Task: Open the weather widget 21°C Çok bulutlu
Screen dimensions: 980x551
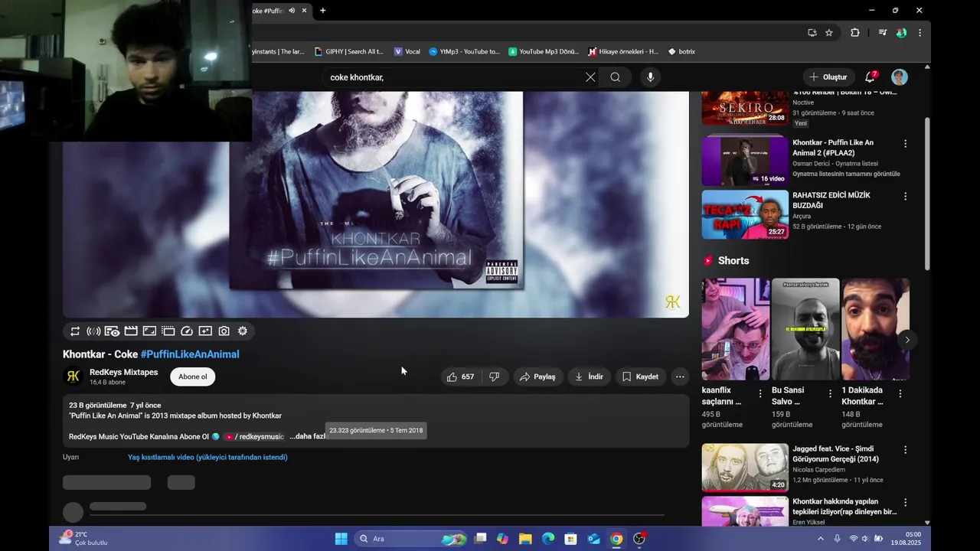Action: tap(84, 539)
